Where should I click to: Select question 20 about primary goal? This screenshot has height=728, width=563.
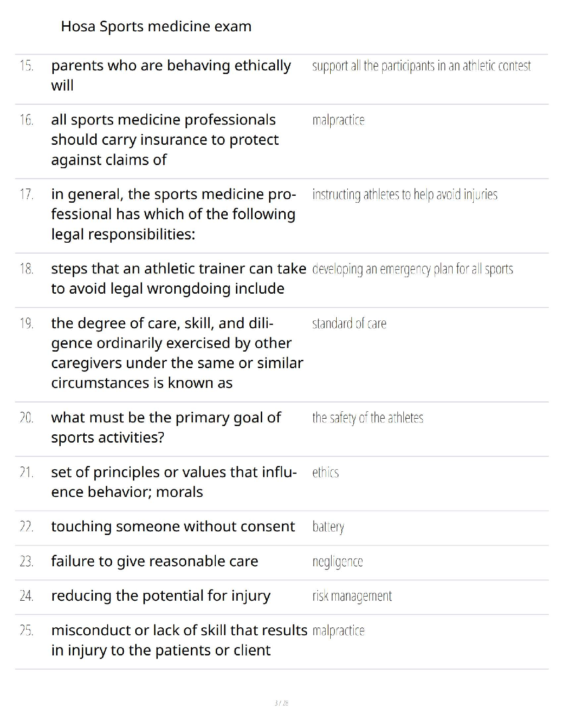pyautogui.click(x=166, y=427)
